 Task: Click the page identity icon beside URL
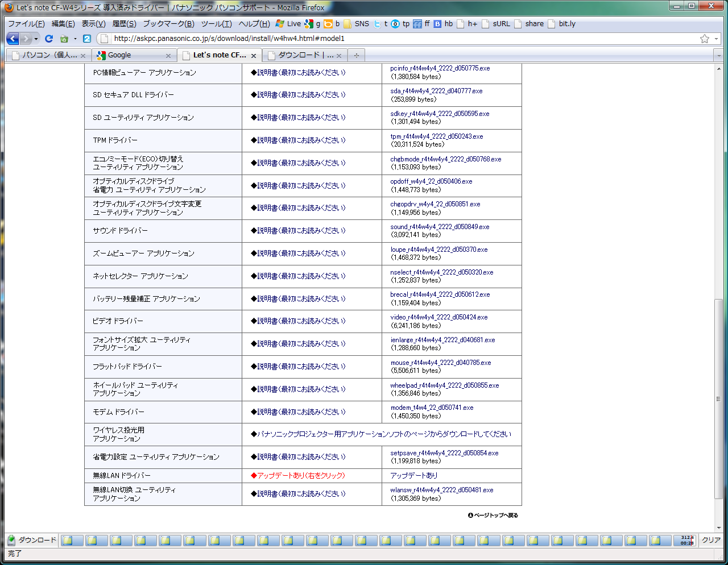[x=104, y=39]
